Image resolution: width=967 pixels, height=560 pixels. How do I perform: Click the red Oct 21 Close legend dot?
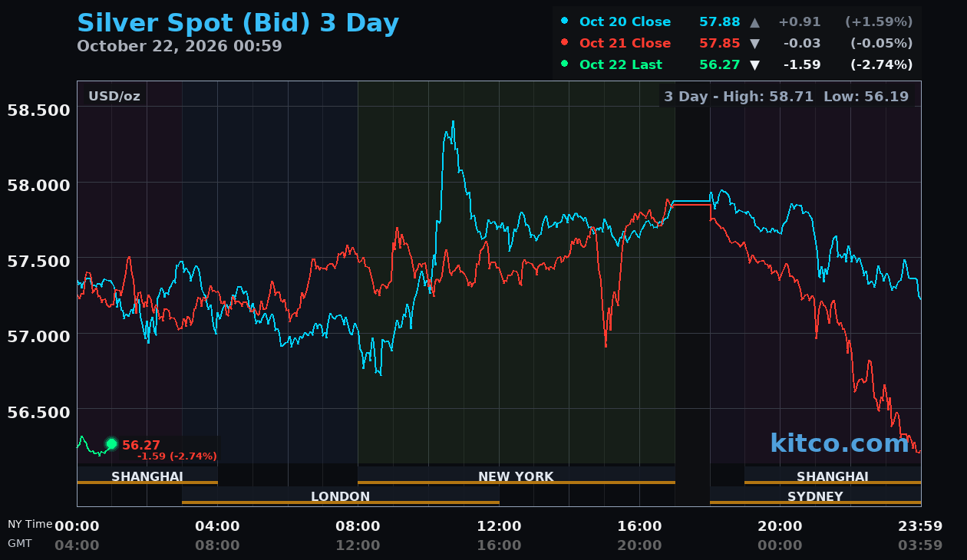(x=565, y=43)
